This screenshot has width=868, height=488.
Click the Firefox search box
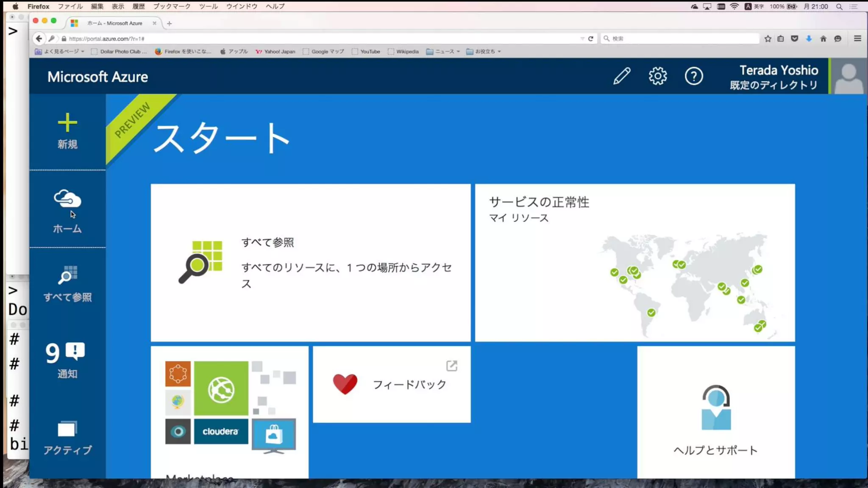[680, 39]
